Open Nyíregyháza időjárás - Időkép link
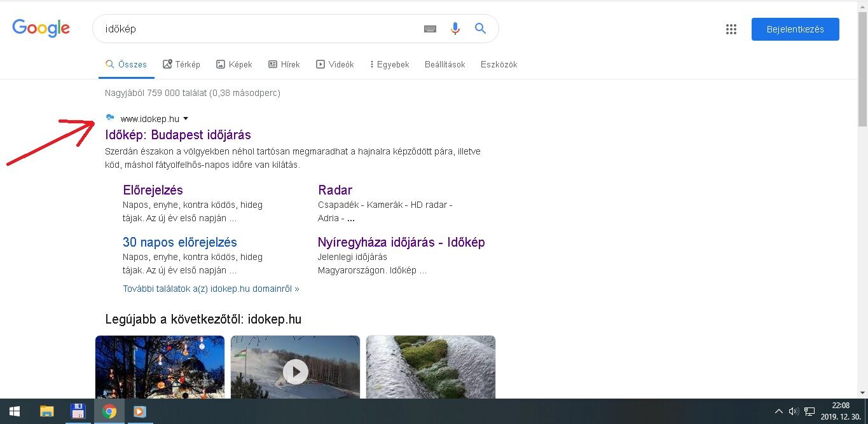Image resolution: width=868 pixels, height=424 pixels. pos(401,242)
